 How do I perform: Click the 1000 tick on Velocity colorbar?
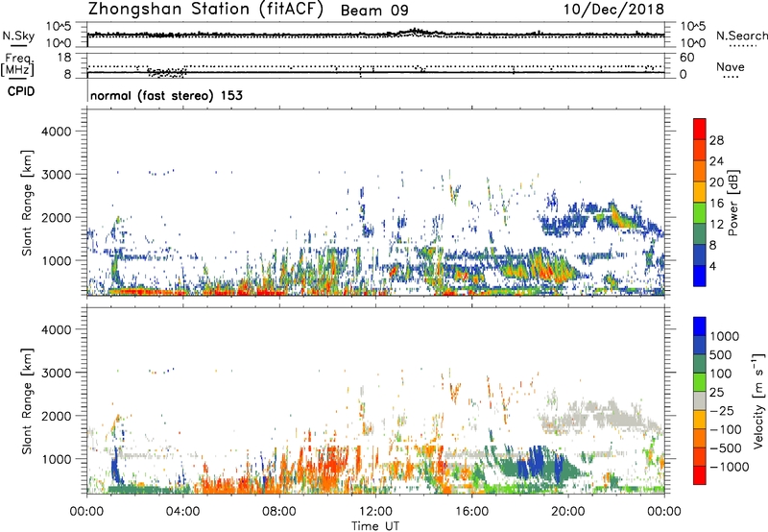724,336
